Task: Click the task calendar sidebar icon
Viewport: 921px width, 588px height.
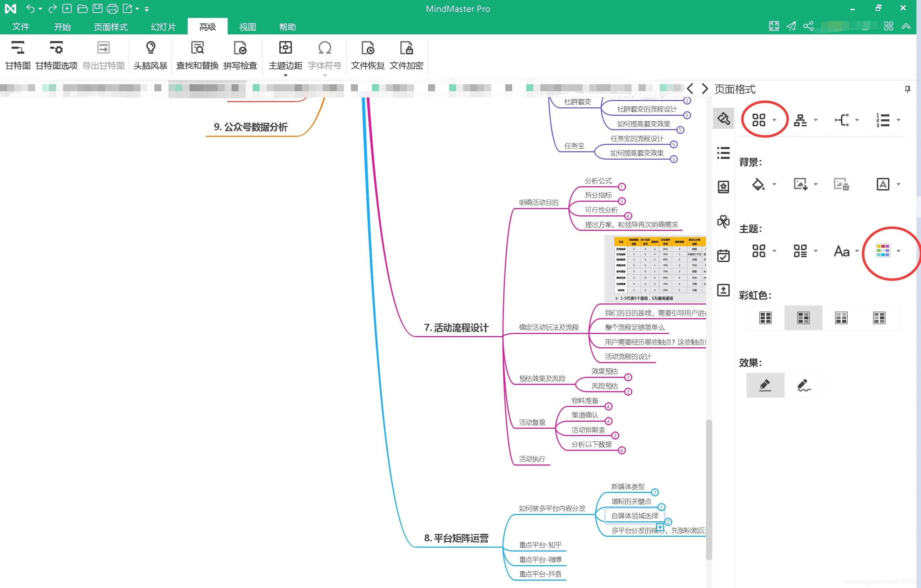Action: pyautogui.click(x=723, y=255)
